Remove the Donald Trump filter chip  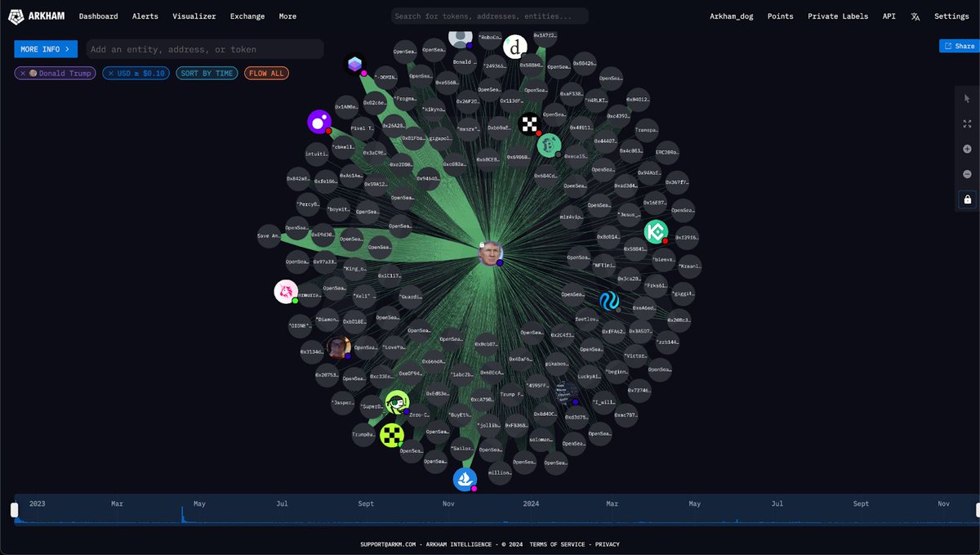tap(22, 74)
